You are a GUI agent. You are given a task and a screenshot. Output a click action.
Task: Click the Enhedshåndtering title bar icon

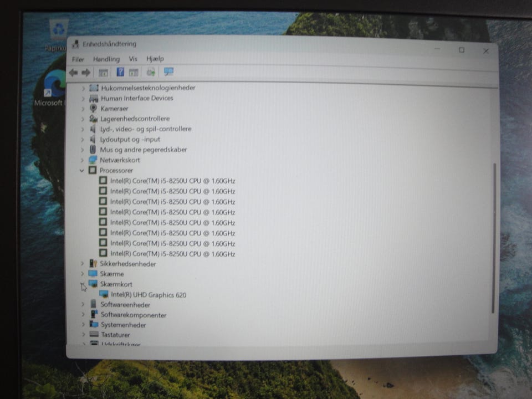(x=76, y=44)
